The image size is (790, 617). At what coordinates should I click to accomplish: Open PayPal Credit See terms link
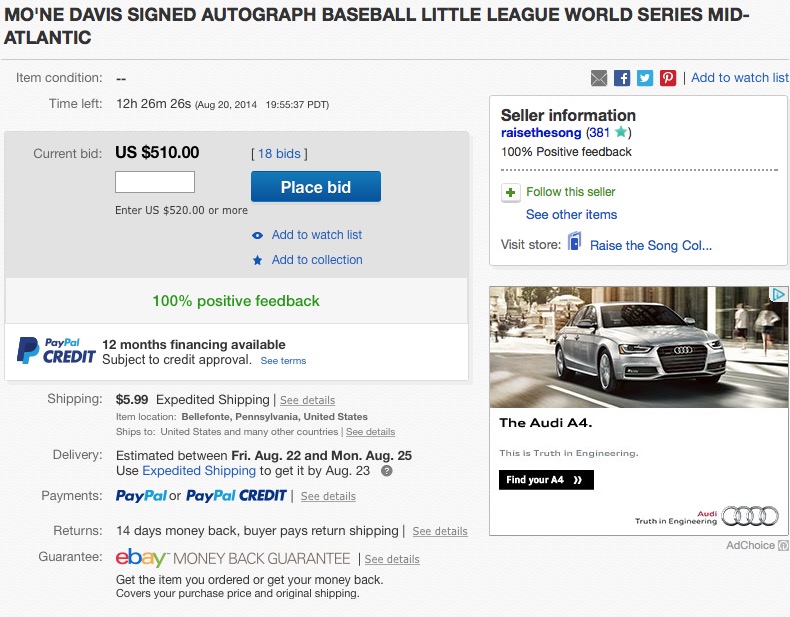coord(283,361)
